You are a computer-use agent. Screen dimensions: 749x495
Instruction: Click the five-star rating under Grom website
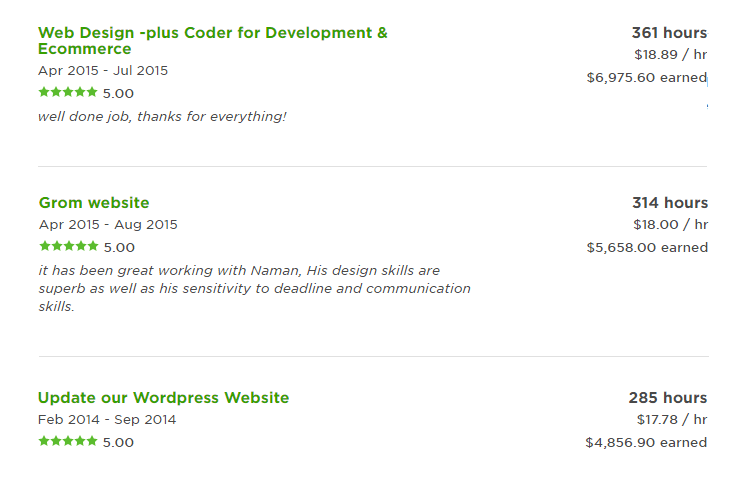[69, 246]
